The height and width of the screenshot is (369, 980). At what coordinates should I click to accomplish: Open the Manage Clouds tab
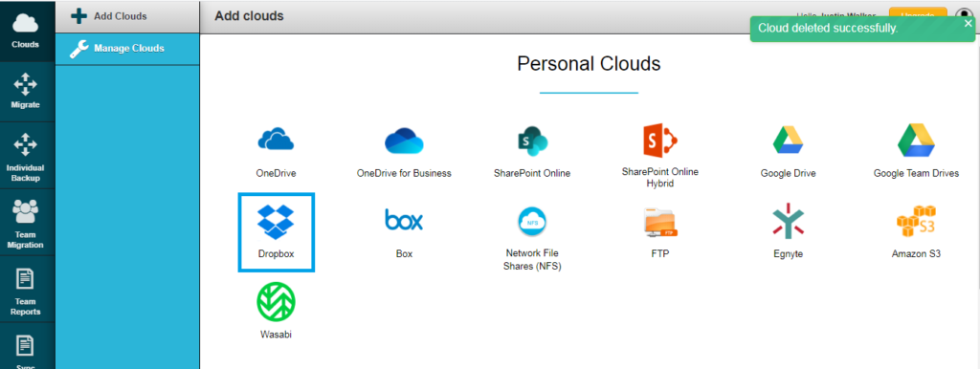coord(127,49)
